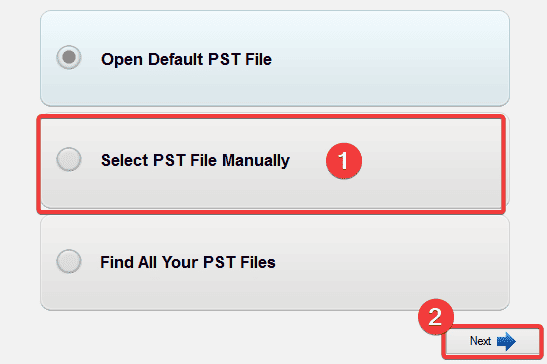Select the Open Default PST File radio button

(69, 57)
